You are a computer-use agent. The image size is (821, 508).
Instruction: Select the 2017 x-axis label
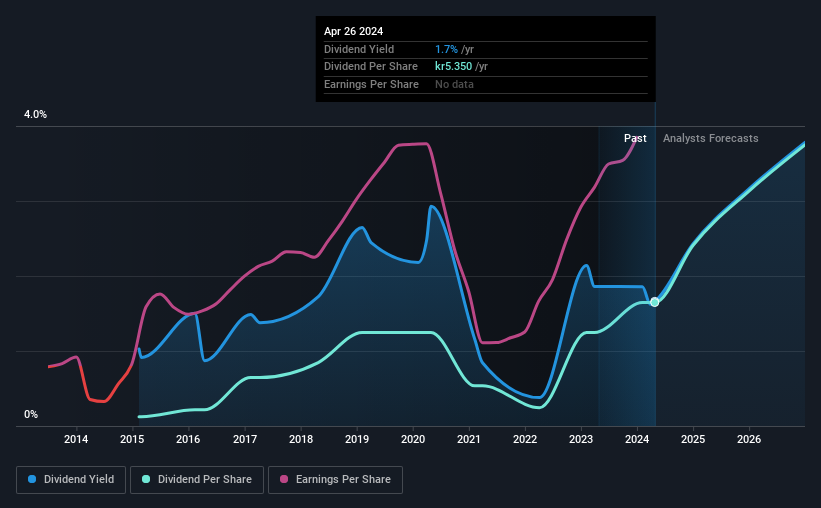[245, 439]
